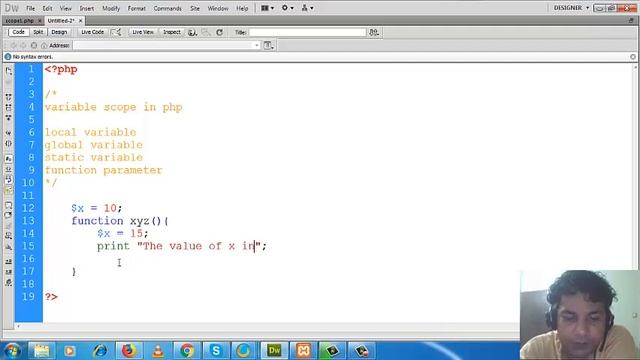This screenshot has width=640, height=360.
Task: Click the Inspect button
Action: pos(172,32)
